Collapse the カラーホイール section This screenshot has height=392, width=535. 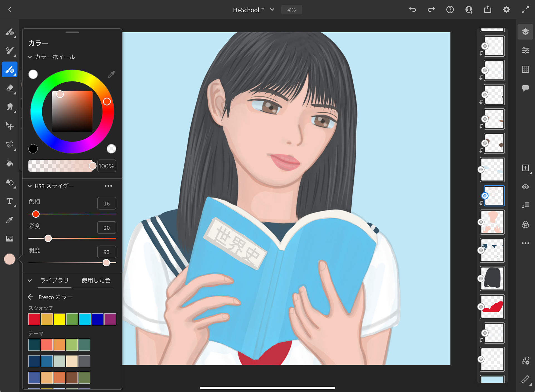pyautogui.click(x=30, y=57)
